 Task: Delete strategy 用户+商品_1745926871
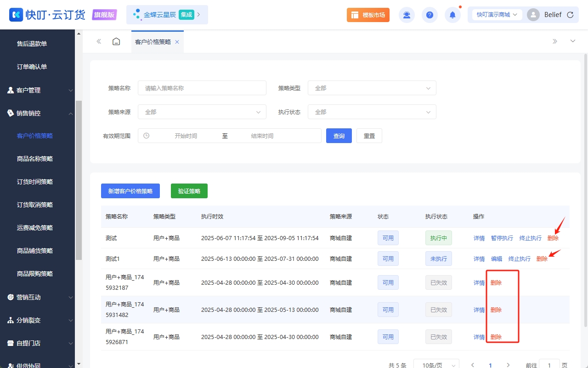coord(496,337)
